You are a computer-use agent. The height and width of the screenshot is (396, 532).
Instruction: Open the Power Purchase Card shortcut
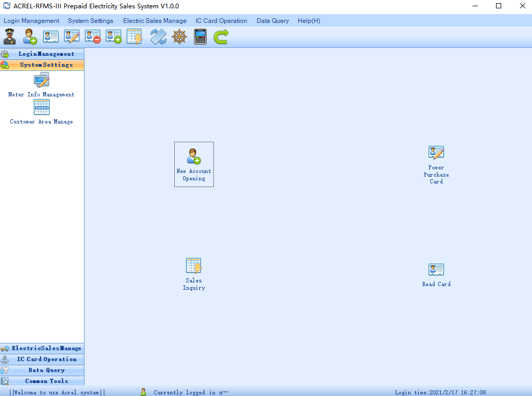(x=436, y=164)
